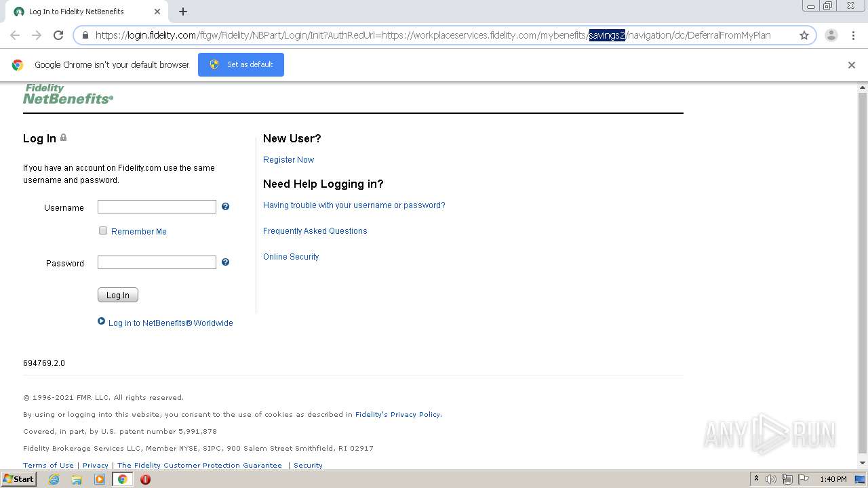This screenshot has height=488, width=868.
Task: Click the Privacy footer link
Action: (96, 465)
